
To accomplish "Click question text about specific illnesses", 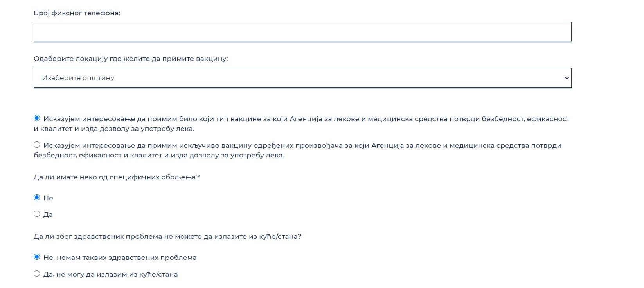I will 117,177.
